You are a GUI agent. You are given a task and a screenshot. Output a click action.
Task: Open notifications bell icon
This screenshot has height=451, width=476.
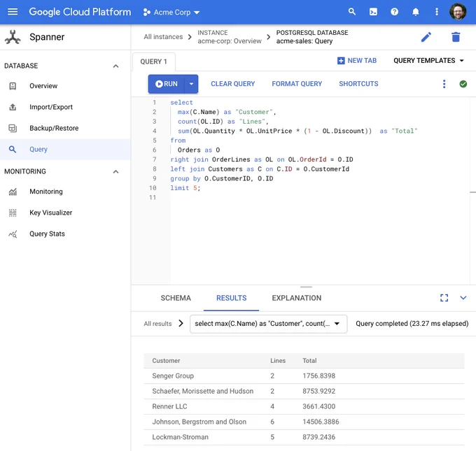[x=416, y=12]
